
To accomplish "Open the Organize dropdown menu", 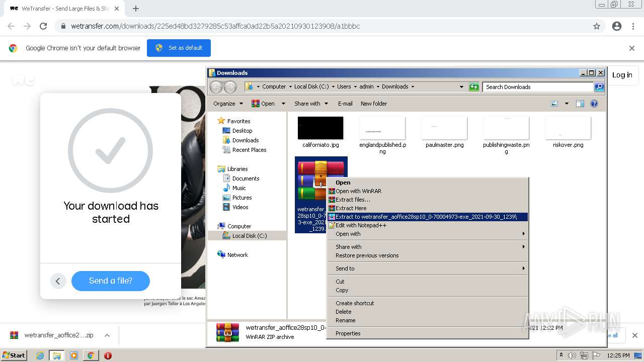I will [228, 104].
